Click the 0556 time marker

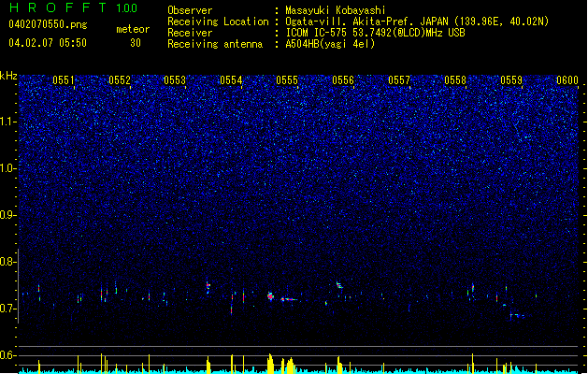(x=343, y=80)
